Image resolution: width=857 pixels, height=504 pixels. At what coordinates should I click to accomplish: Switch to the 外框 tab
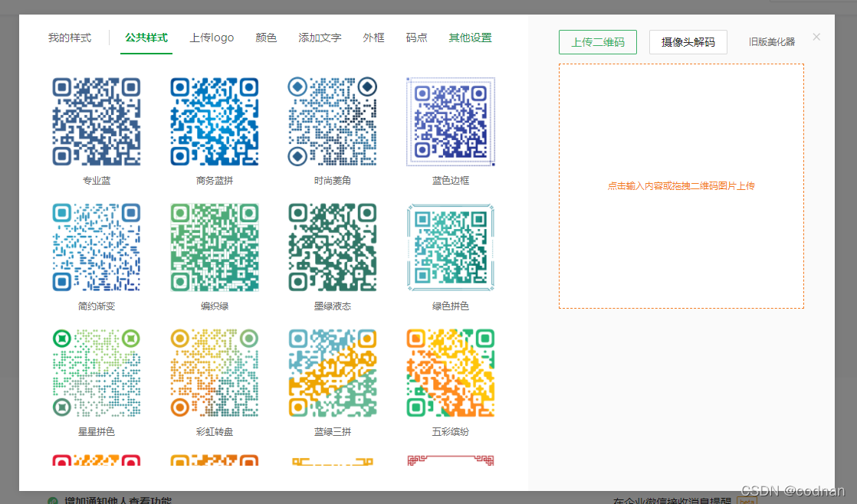(373, 38)
